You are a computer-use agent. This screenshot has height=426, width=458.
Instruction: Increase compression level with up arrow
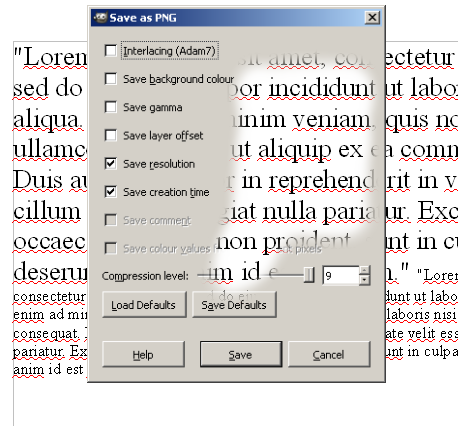(365, 271)
